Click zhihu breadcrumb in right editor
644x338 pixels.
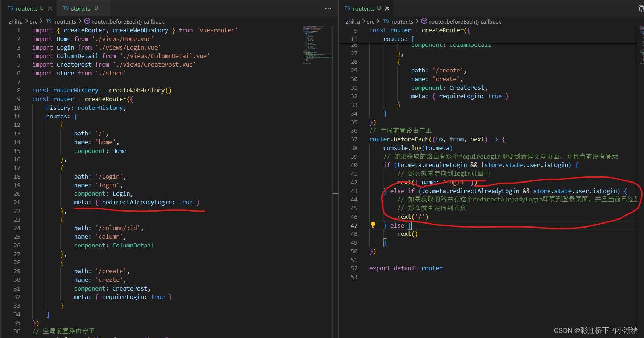353,21
